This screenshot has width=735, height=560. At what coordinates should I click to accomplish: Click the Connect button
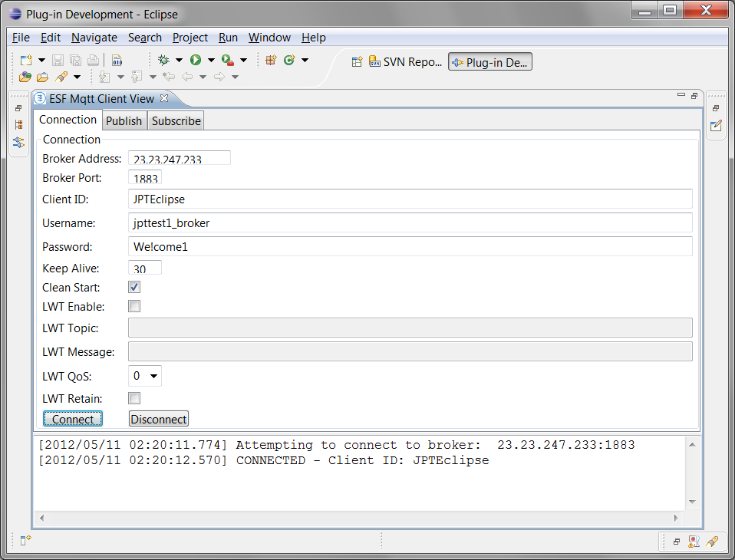pos(73,419)
